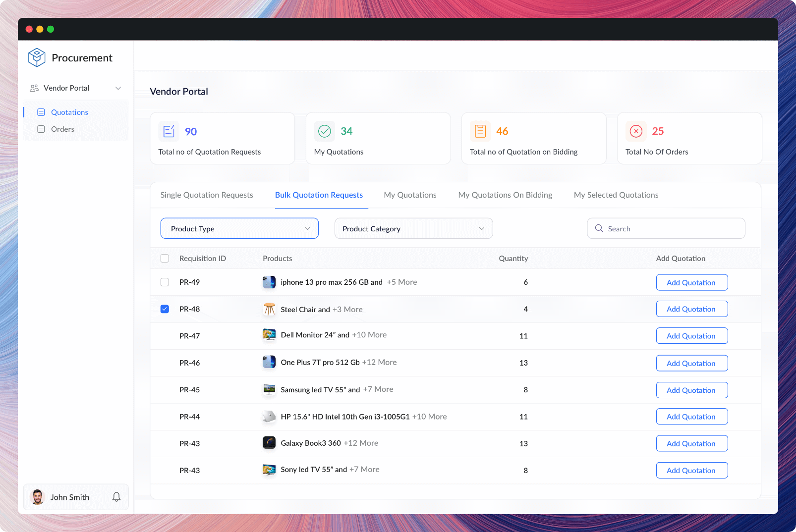Switch to the My Quotations tab

pyautogui.click(x=409, y=195)
